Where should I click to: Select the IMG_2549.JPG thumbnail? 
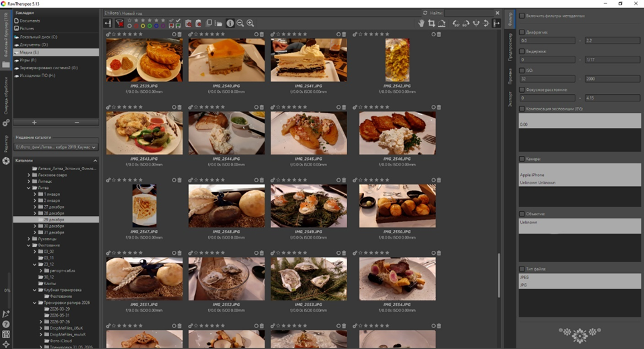point(308,206)
